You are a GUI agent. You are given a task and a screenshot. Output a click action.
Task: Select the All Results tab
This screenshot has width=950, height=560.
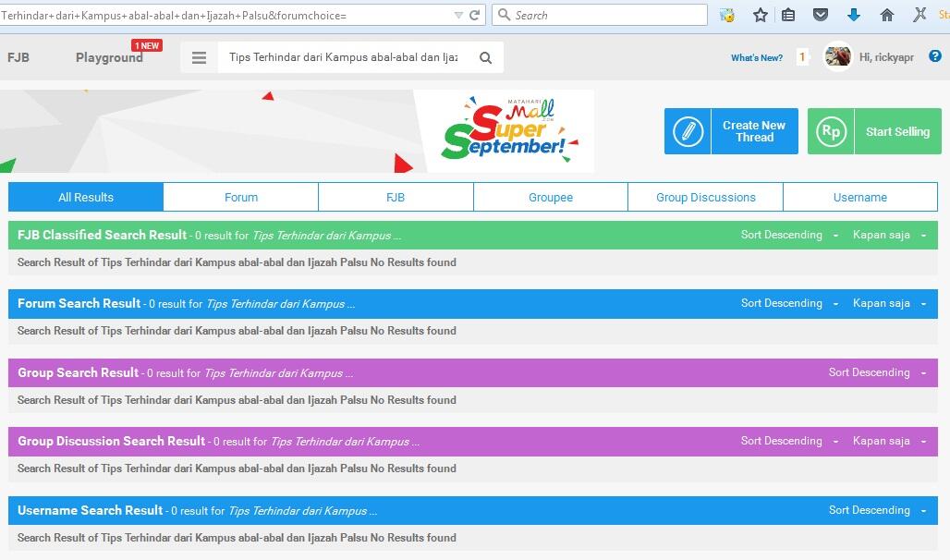[x=86, y=197]
